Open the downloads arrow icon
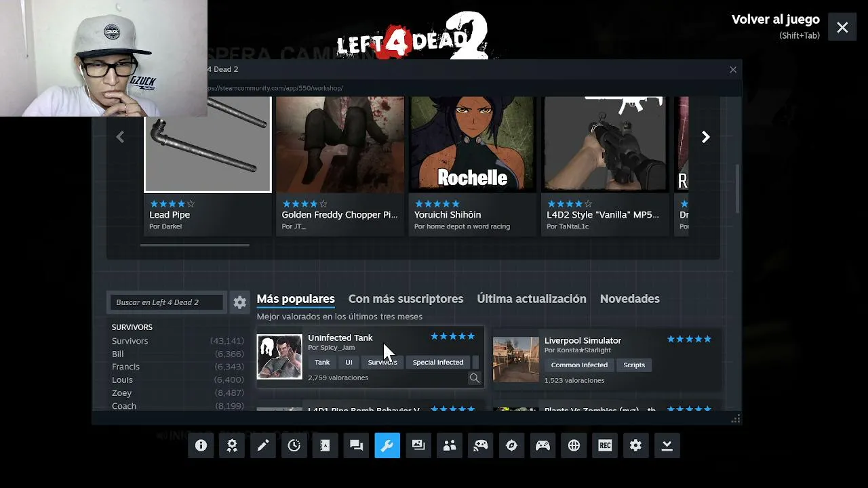The height and width of the screenshot is (488, 868). [x=667, y=445]
